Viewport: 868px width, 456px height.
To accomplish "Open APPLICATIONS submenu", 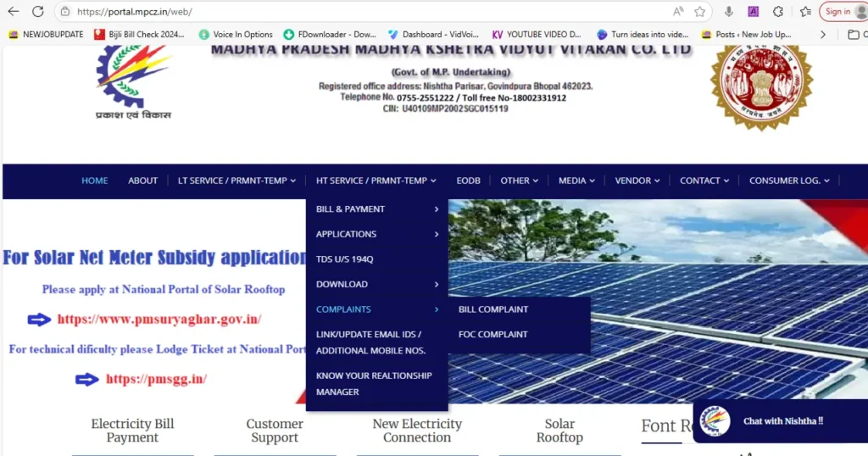I will (377, 234).
